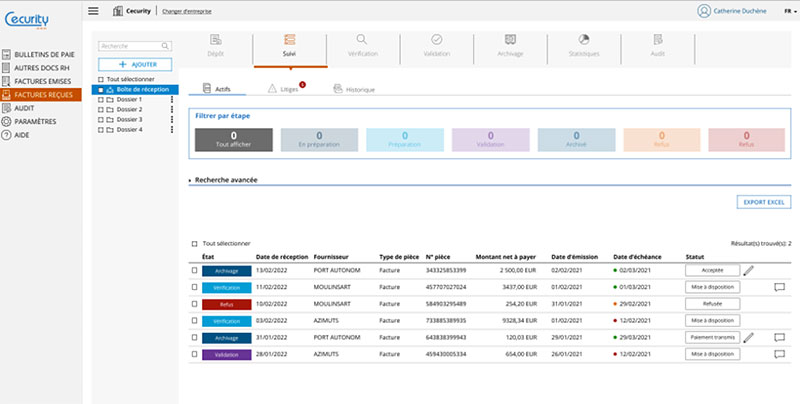Expand the Recherche avancée section
800x404 pixels.
click(x=225, y=180)
